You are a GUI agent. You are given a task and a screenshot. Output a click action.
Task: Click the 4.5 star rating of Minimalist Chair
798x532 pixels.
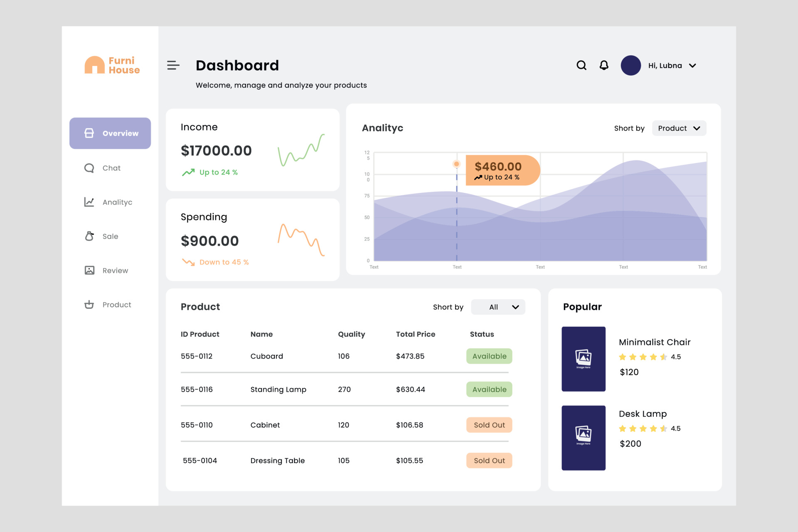pos(642,357)
